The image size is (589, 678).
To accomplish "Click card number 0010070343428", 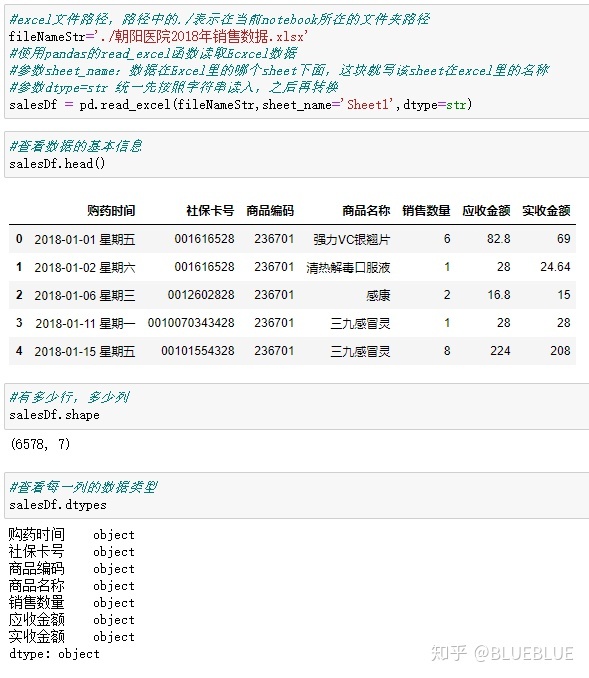I will (x=191, y=323).
